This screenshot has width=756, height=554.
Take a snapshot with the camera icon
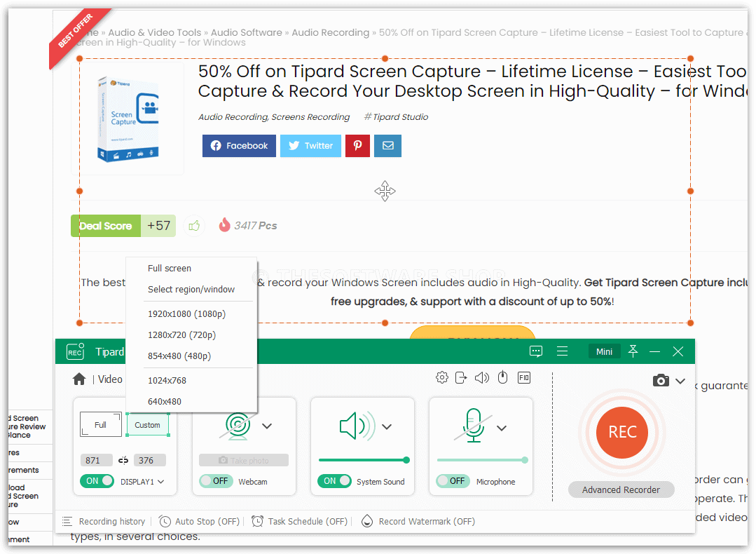[661, 380]
